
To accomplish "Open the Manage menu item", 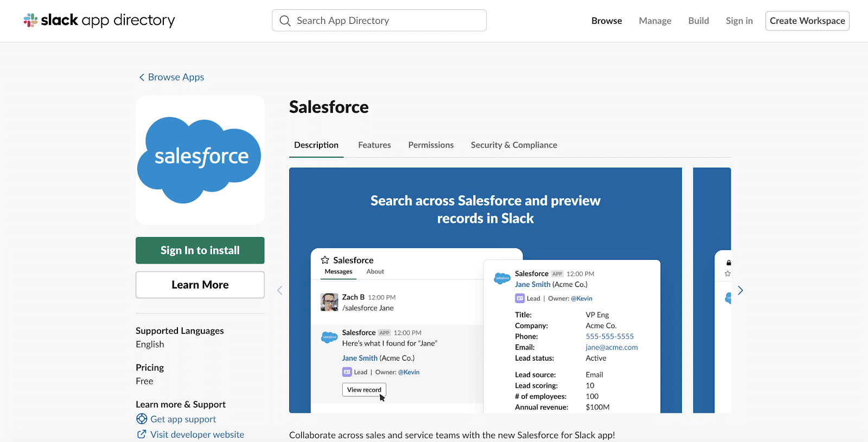I will point(655,21).
